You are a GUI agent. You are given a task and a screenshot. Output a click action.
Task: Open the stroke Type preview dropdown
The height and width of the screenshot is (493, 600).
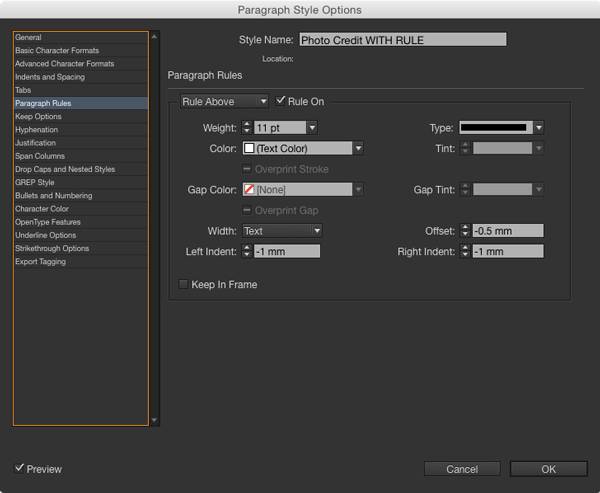[x=501, y=127]
